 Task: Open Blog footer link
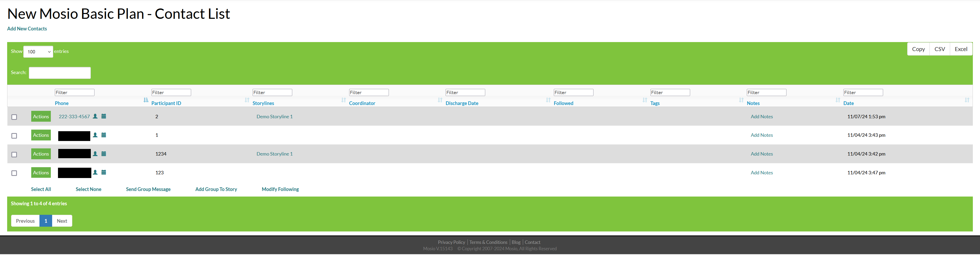pyautogui.click(x=516, y=243)
